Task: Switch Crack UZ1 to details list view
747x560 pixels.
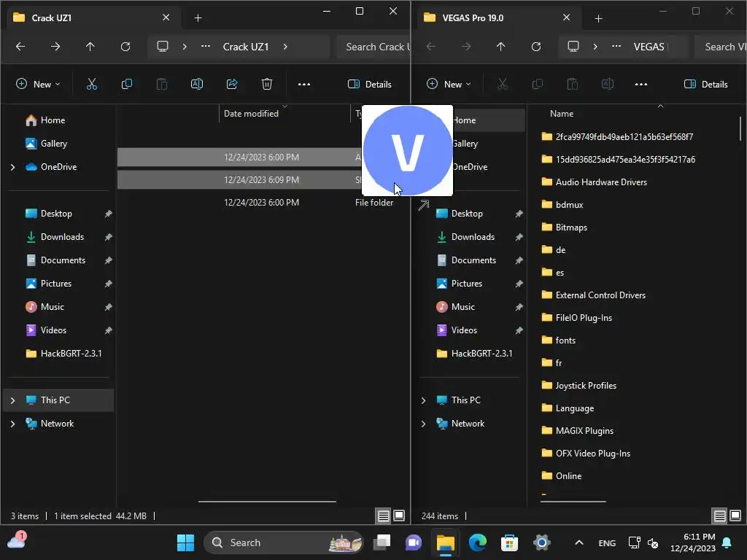Action: (x=383, y=516)
